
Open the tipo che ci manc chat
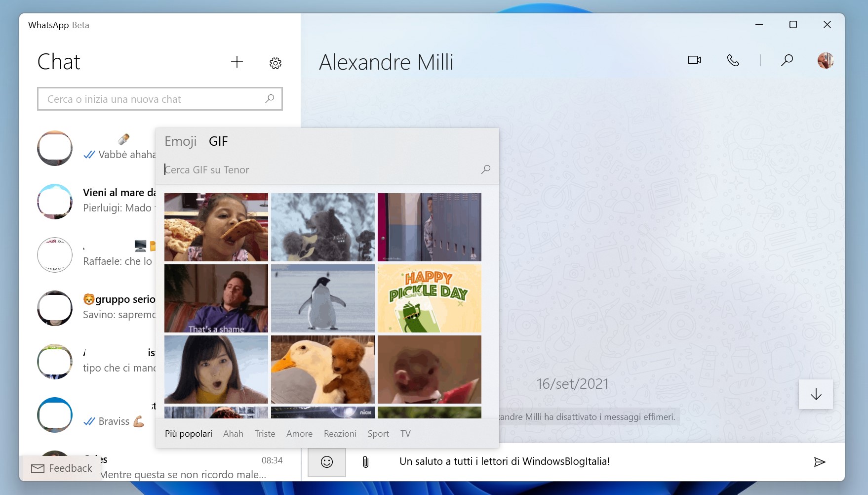click(96, 362)
